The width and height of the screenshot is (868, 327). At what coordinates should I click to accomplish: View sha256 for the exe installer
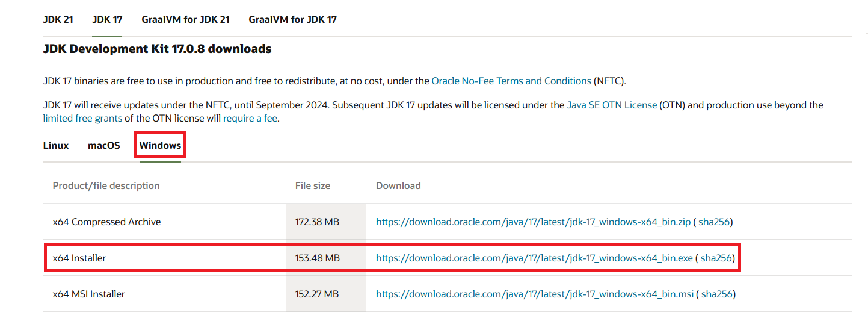(716, 258)
